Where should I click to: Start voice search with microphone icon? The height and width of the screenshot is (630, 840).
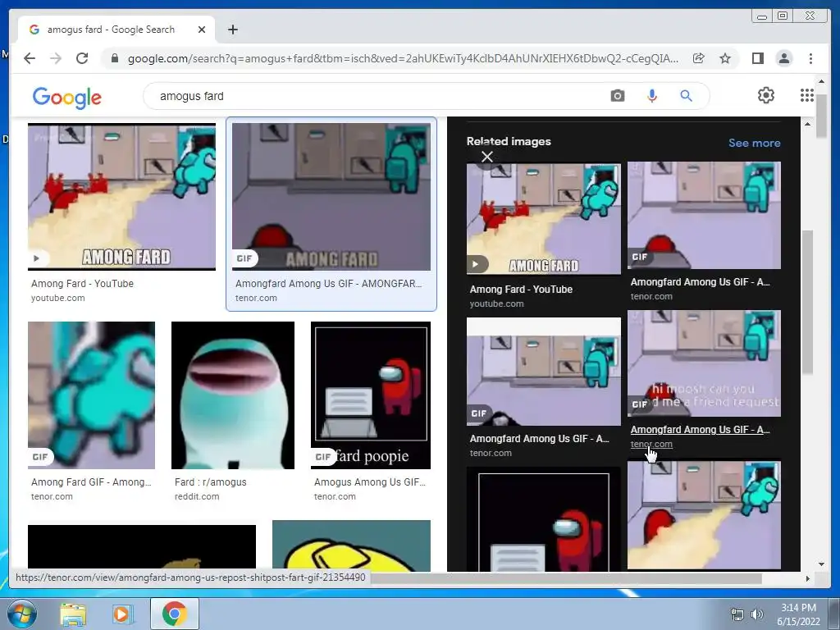coord(652,96)
